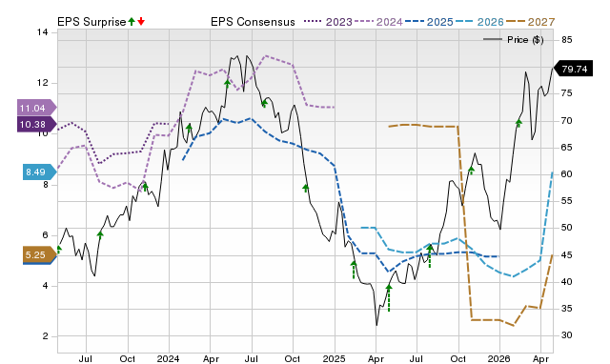Select the August 2023 green EPS surprise arrow
Screen dimensions: 610x364
pyautogui.click(x=100, y=234)
